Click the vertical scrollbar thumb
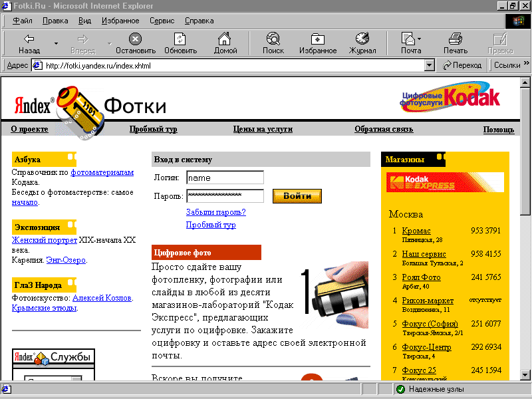Screen dimensions: 532x399 tap(525, 152)
